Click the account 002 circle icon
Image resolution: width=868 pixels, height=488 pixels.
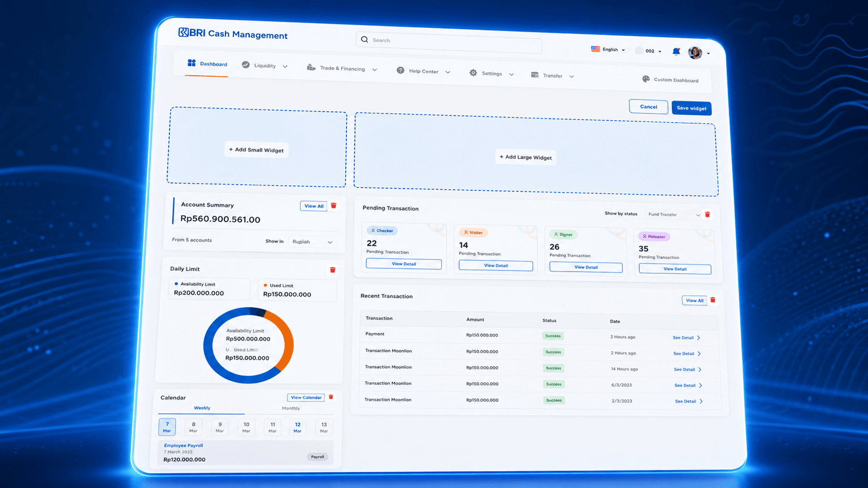pos(639,51)
